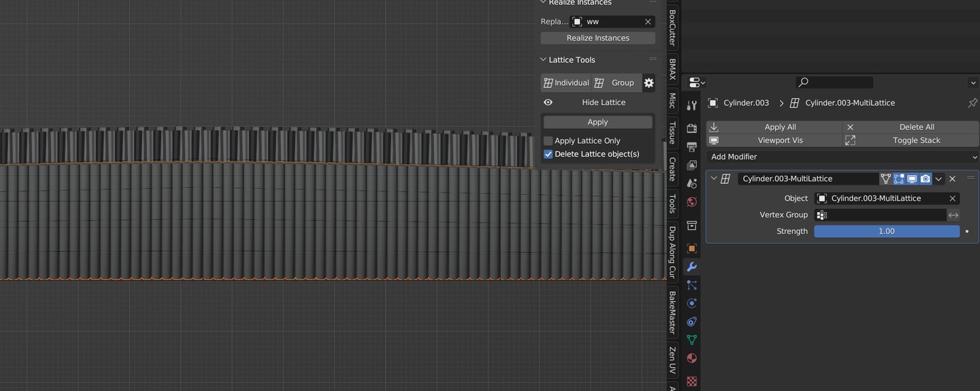Grab the Lattice Tools panel drag handle
Image resolution: width=980 pixels, height=391 pixels.
[653, 59]
